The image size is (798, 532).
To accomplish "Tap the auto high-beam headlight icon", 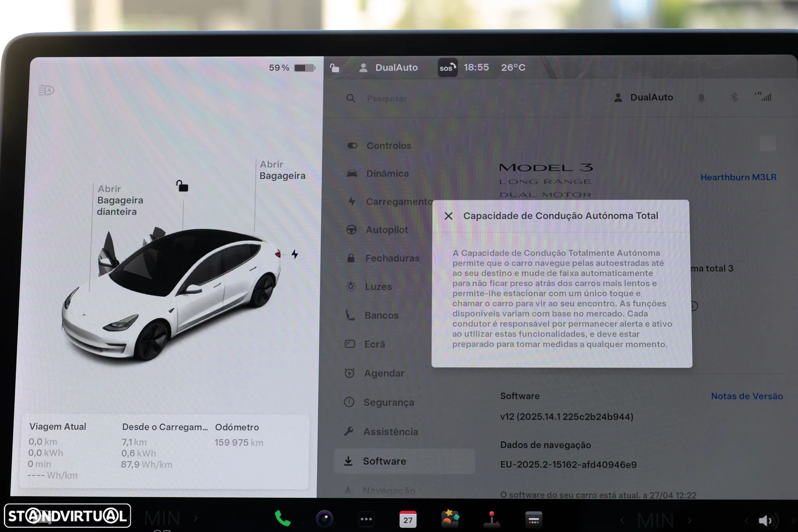I will click(46, 90).
